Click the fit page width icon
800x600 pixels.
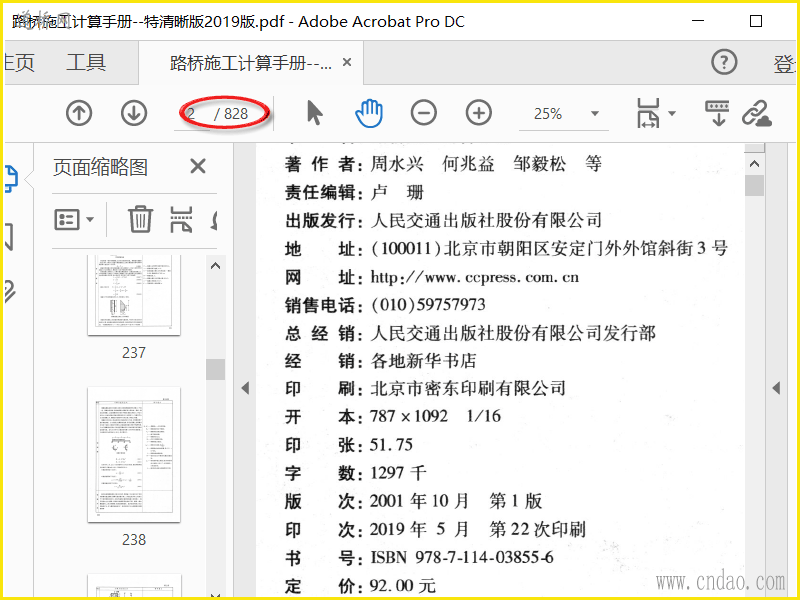coord(648,113)
